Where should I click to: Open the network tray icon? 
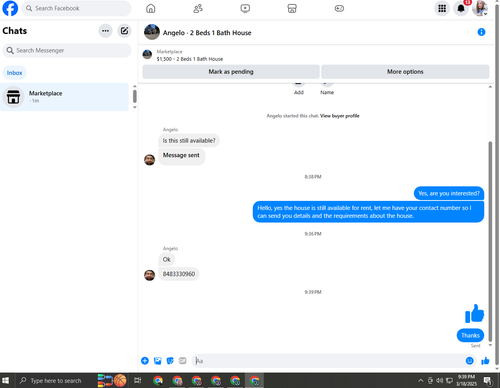click(x=449, y=380)
